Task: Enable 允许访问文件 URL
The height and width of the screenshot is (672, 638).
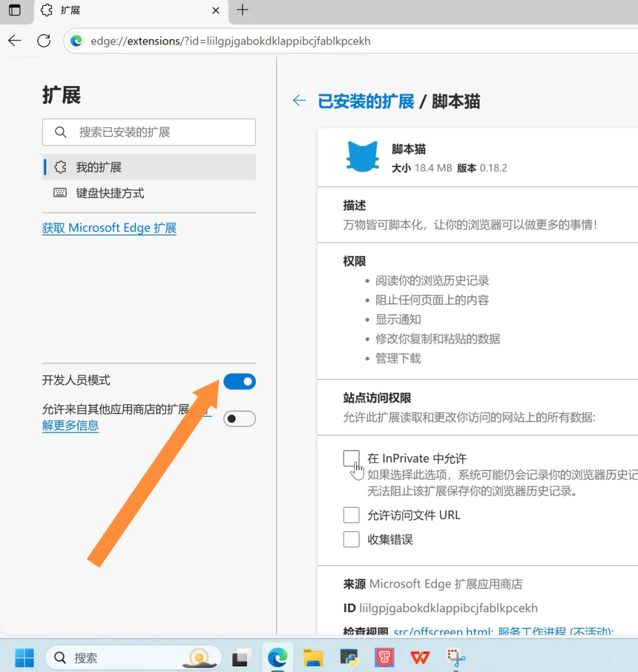Action: point(351,515)
